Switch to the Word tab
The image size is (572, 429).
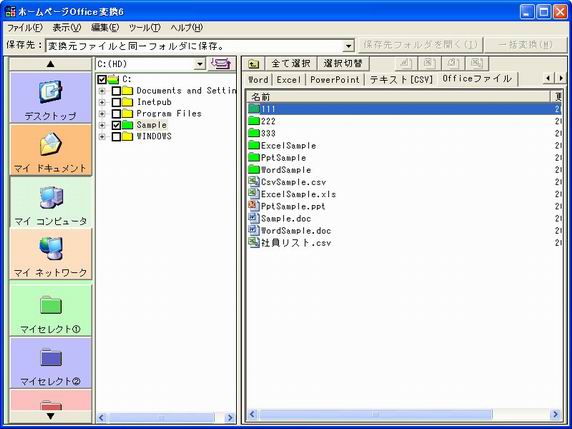pos(258,80)
